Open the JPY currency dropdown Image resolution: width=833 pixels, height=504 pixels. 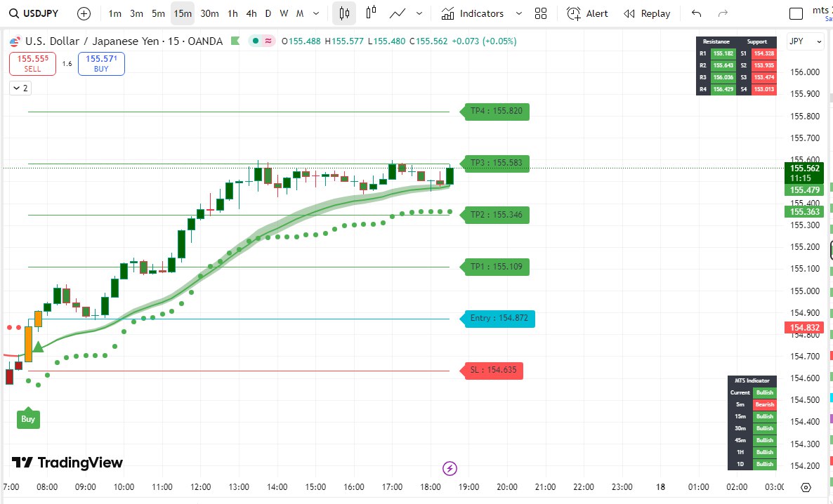tap(805, 41)
